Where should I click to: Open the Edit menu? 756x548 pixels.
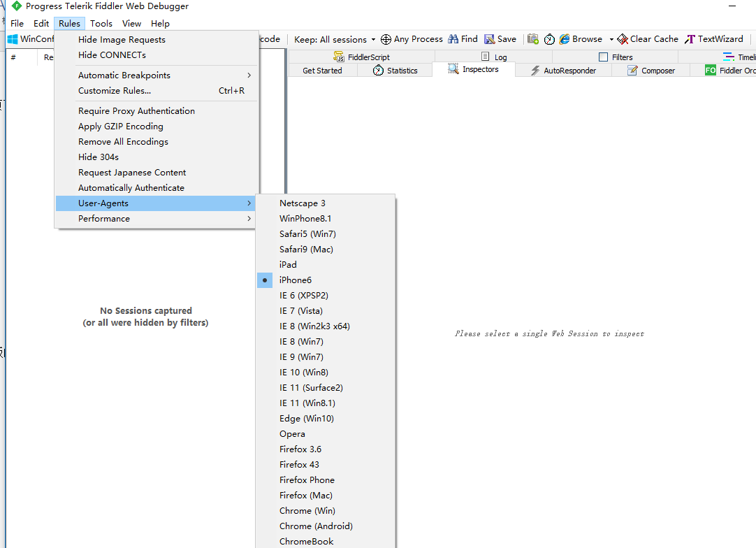[x=41, y=24]
